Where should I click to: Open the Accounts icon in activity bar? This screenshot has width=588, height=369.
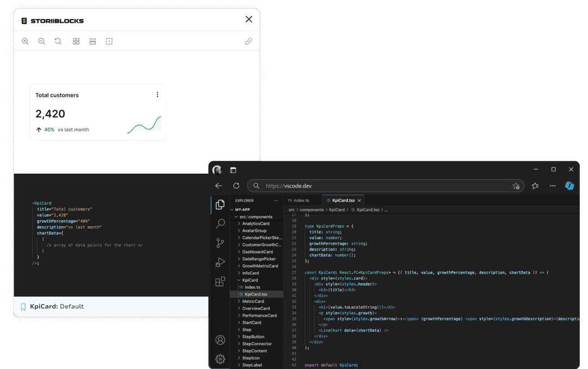220,340
